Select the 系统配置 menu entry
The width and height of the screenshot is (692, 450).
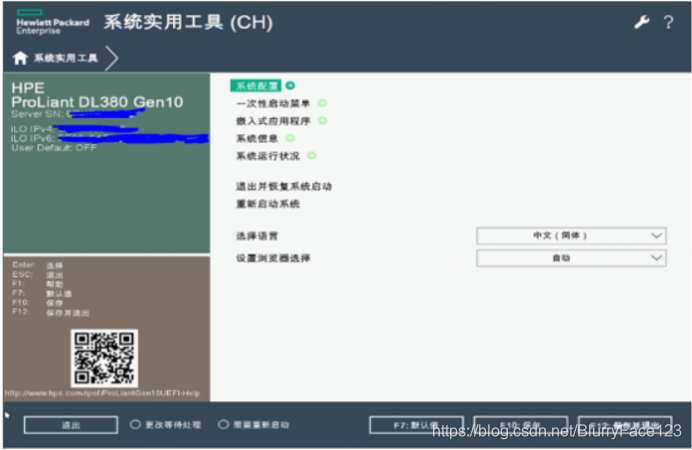click(256, 86)
